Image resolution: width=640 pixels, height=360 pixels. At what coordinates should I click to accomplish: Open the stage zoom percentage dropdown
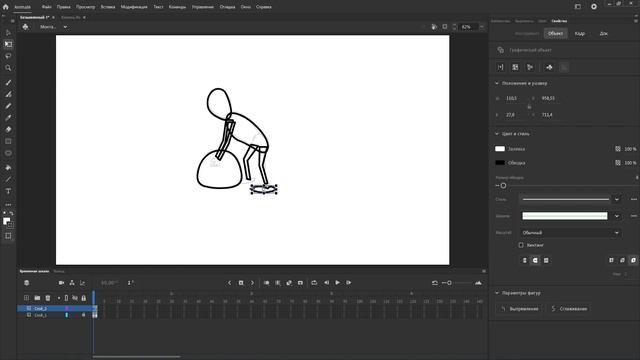(482, 27)
